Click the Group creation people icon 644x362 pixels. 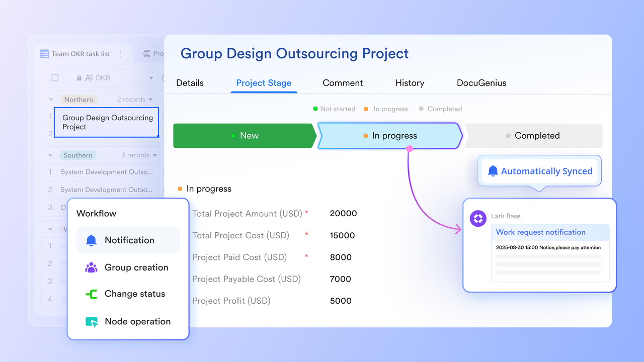[x=91, y=267]
